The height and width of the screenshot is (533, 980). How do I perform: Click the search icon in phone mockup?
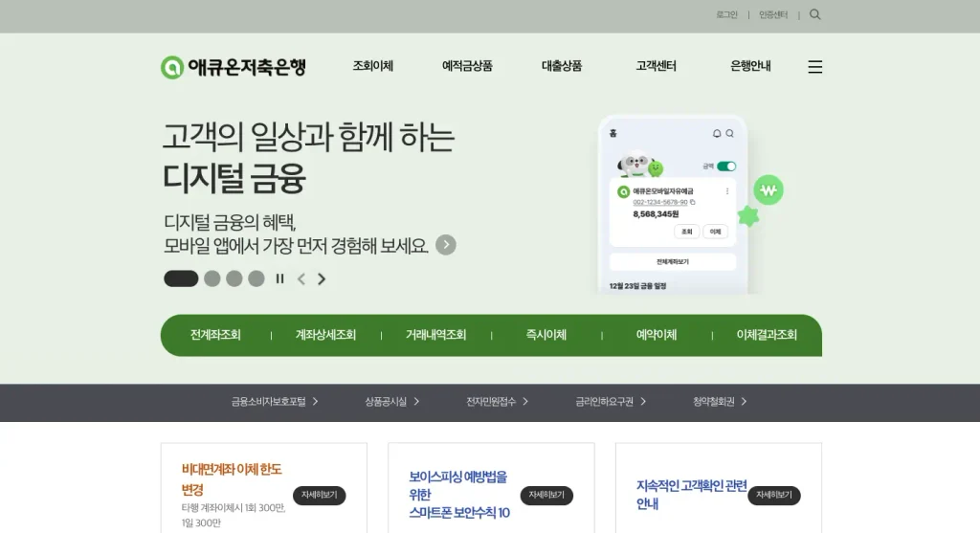(x=729, y=133)
